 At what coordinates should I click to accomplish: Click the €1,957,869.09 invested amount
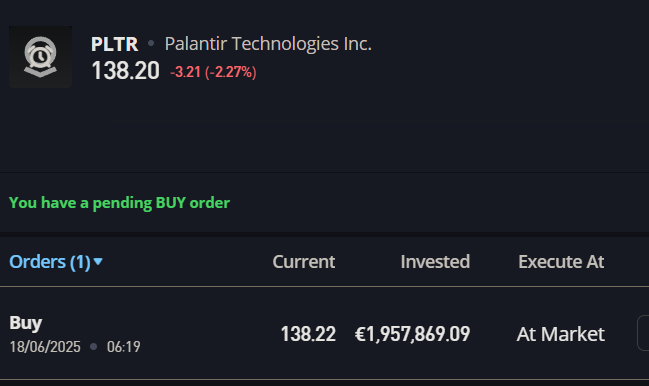coord(413,334)
